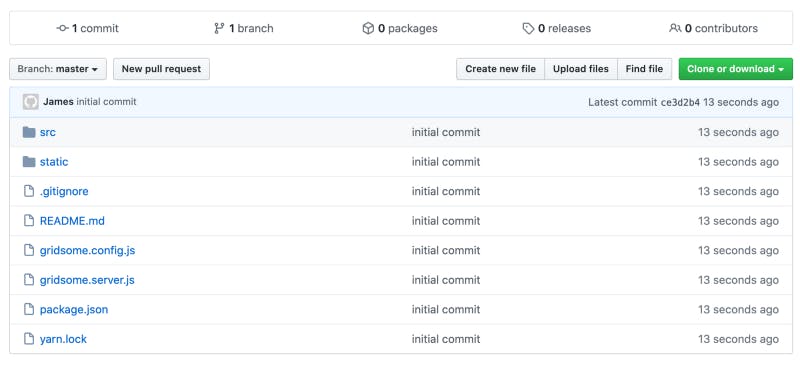Click the src folder icon

[x=29, y=132]
